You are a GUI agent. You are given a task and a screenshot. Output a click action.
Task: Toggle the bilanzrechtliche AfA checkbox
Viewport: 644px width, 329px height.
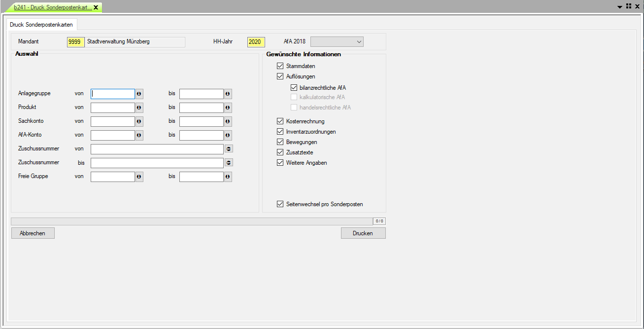click(294, 88)
